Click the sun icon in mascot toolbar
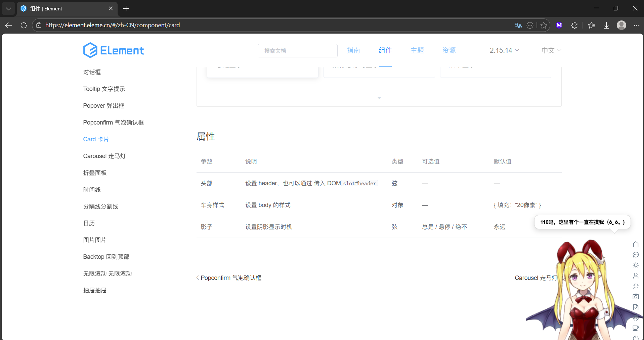644x340 pixels. [636, 265]
